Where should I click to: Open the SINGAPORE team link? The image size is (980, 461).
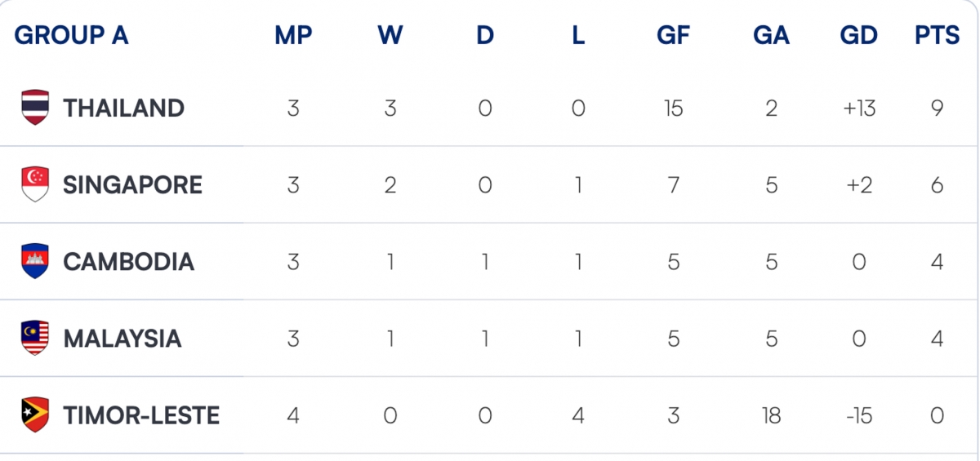pos(132,184)
